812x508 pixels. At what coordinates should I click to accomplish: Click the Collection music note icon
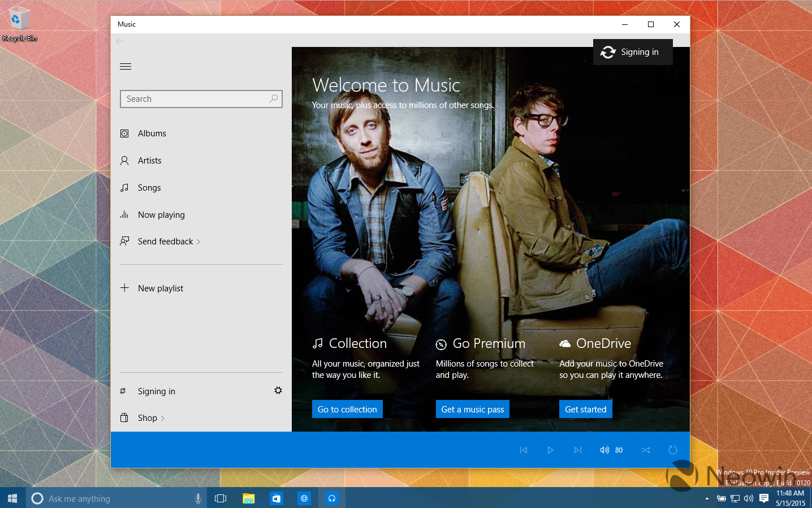coord(318,343)
